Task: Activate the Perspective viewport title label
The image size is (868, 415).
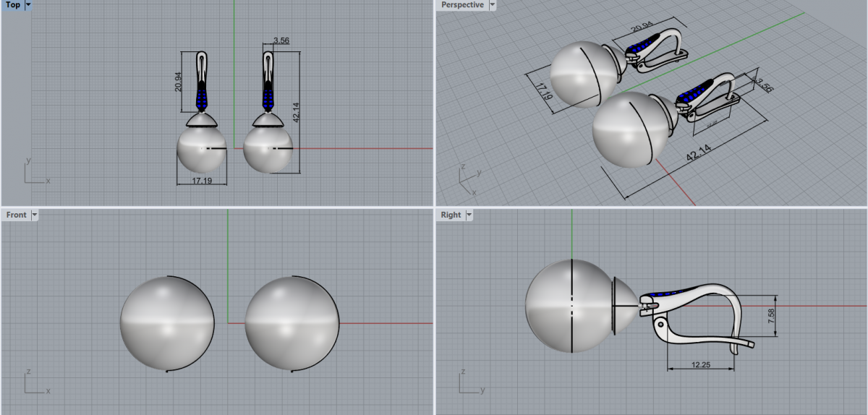Action: click(x=462, y=5)
